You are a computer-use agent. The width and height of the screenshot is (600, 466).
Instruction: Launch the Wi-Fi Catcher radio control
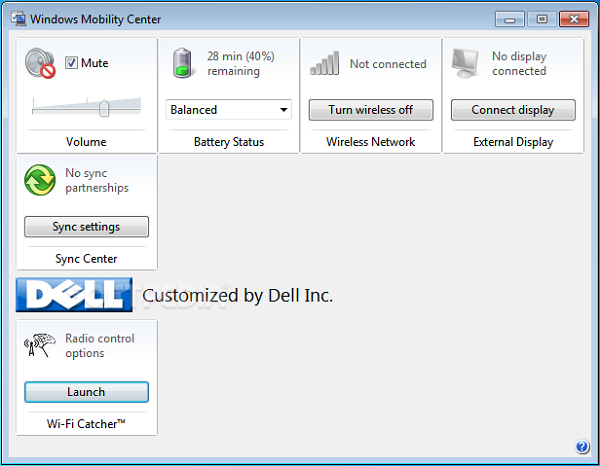click(86, 392)
